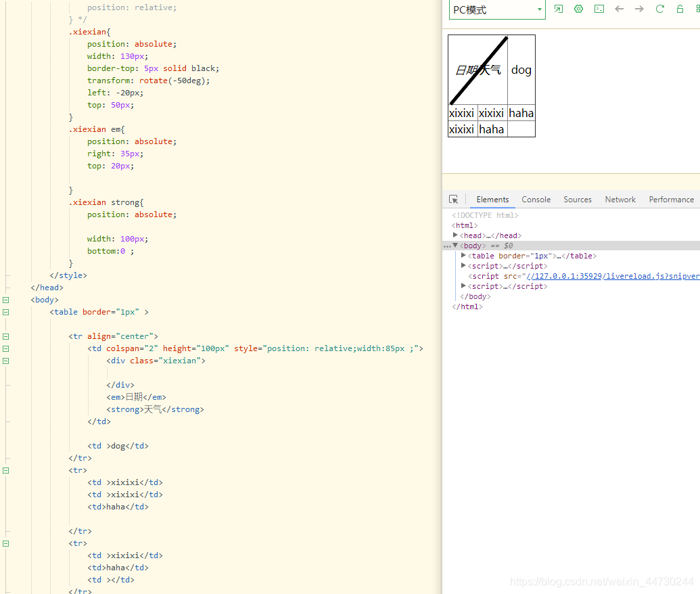
Task: Select the <html> opening tag row
Action: click(465, 225)
